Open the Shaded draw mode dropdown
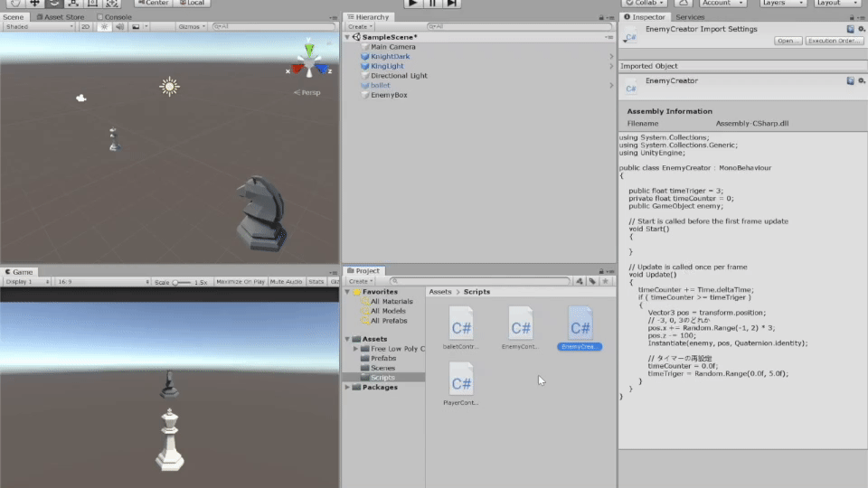This screenshot has width=868, height=488. point(38,27)
